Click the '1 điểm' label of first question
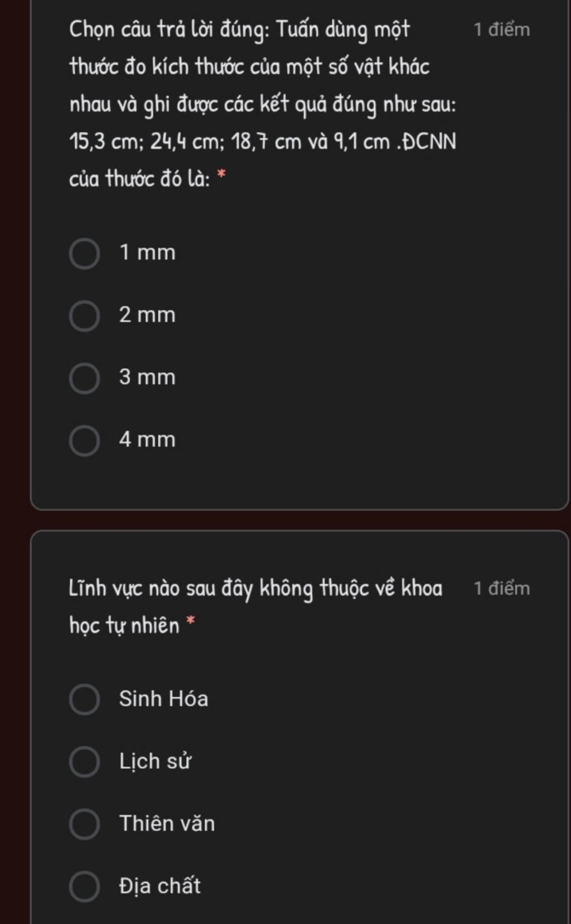571x924 pixels. coord(502,30)
